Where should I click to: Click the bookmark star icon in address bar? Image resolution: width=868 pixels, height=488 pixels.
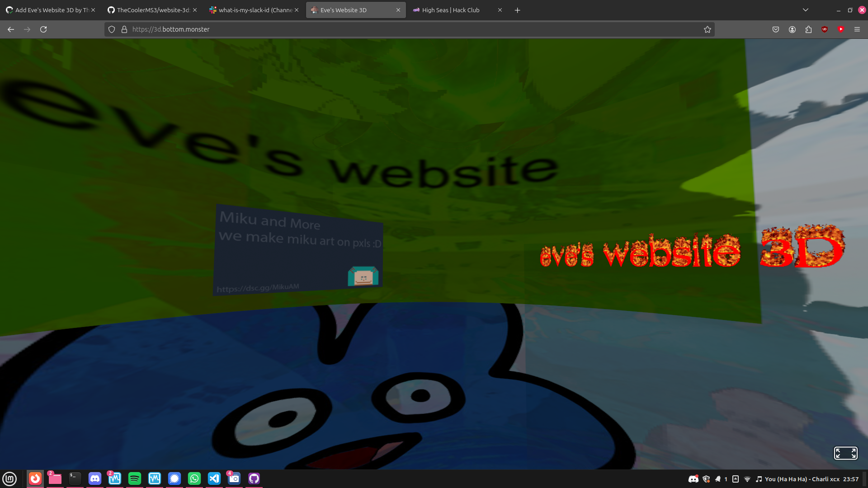click(x=708, y=29)
